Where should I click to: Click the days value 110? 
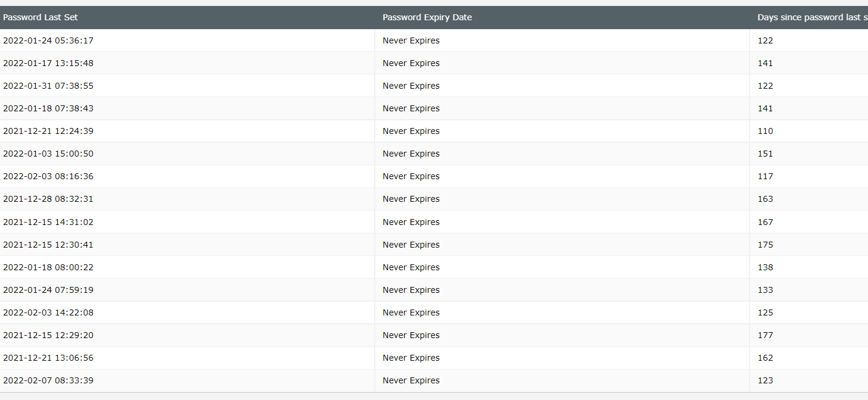pos(765,131)
